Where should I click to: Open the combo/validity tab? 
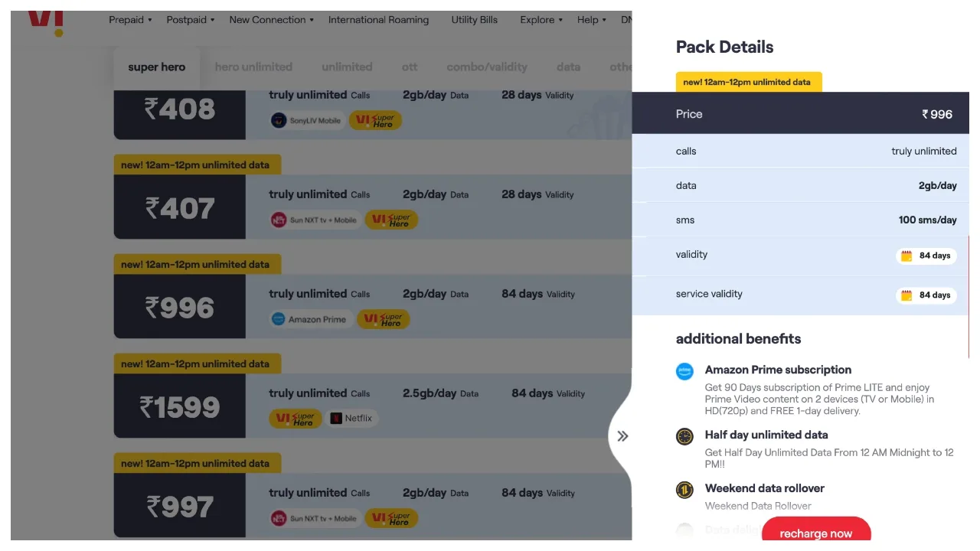[x=487, y=67]
